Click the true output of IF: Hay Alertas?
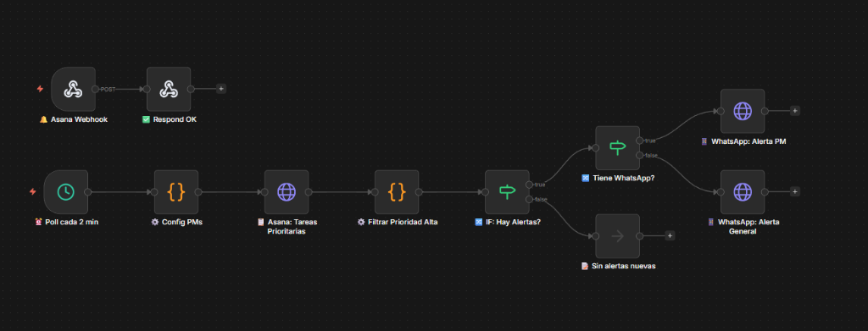Viewport: 868px width, 331px height. [x=530, y=185]
